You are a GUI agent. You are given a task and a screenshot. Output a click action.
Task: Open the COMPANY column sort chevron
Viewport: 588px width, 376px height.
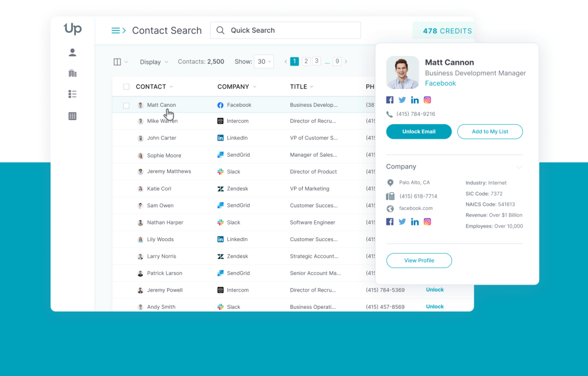[254, 87]
